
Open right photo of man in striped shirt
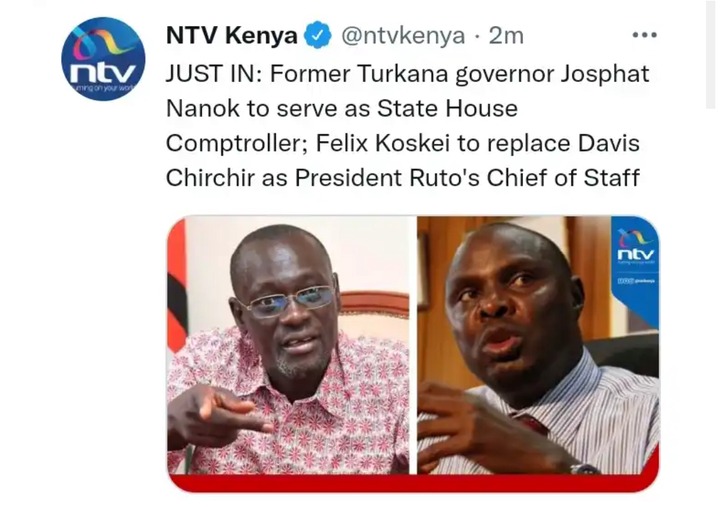coord(538,345)
